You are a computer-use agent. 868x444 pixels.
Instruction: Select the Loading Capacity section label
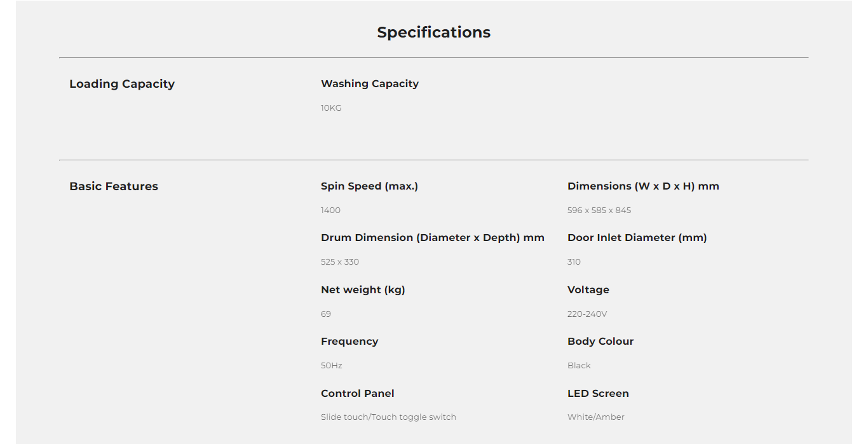121,84
